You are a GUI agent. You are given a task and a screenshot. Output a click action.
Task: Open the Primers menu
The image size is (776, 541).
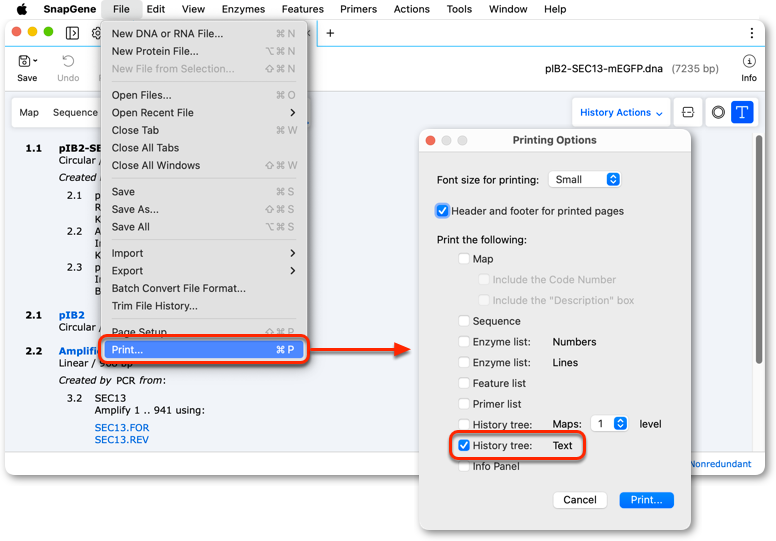358,9
